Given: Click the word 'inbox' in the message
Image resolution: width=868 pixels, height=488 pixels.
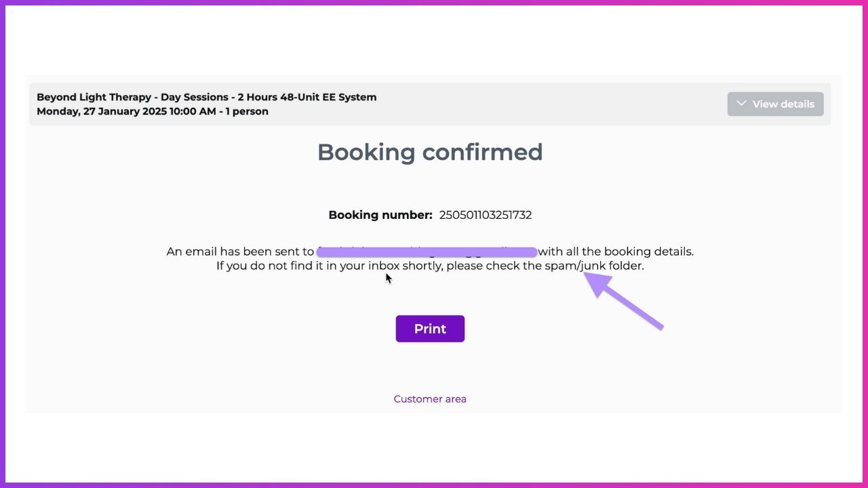Looking at the screenshot, I should (384, 266).
